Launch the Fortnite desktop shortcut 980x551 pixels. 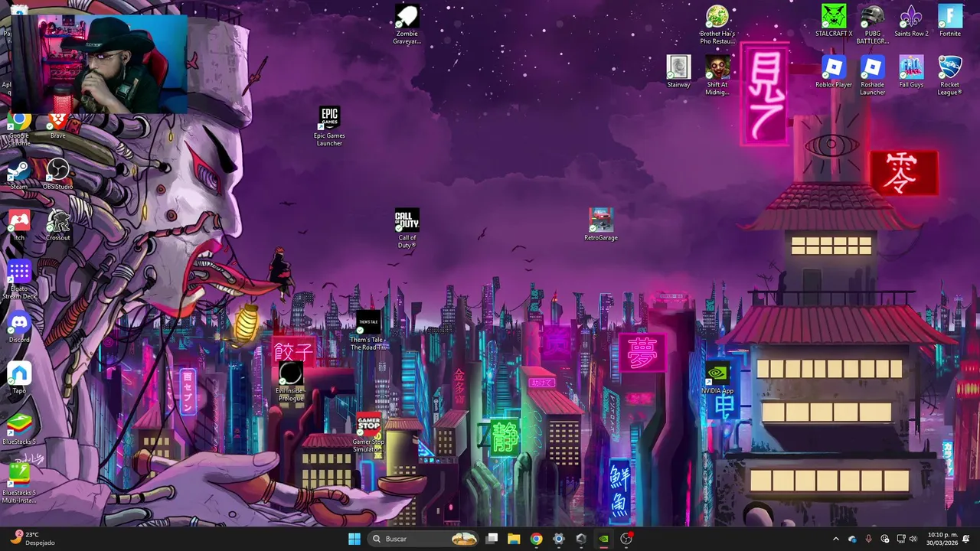click(x=950, y=21)
